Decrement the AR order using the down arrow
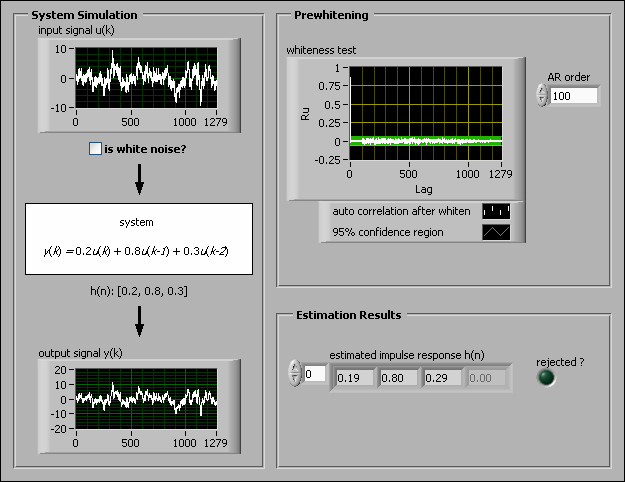The height and width of the screenshot is (482, 625). point(542,101)
